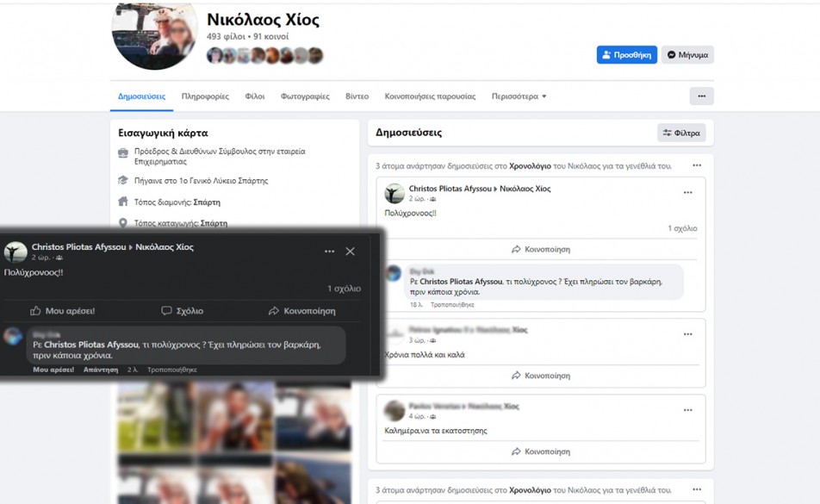Open commenter avatar under feed post
This screenshot has width=820, height=504.
tap(394, 273)
